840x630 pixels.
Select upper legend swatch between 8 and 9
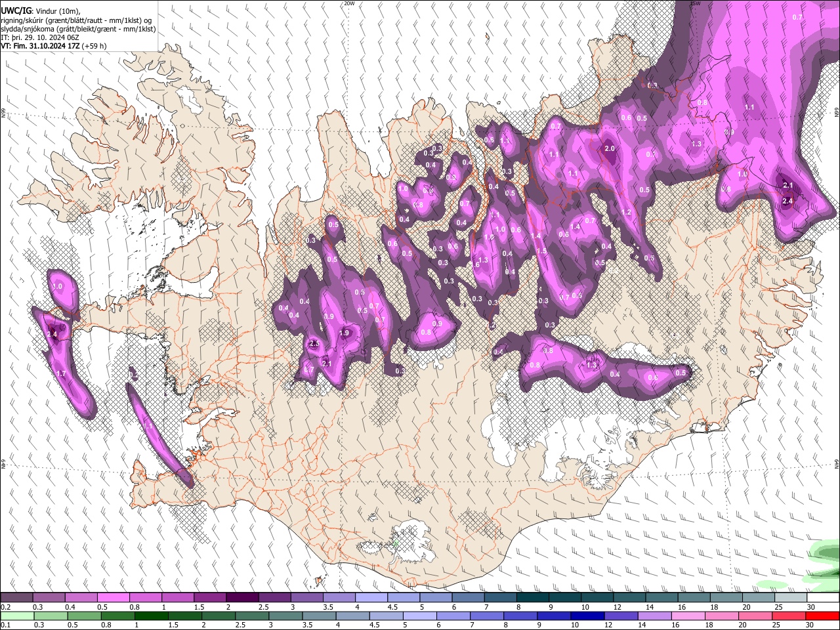(x=533, y=598)
